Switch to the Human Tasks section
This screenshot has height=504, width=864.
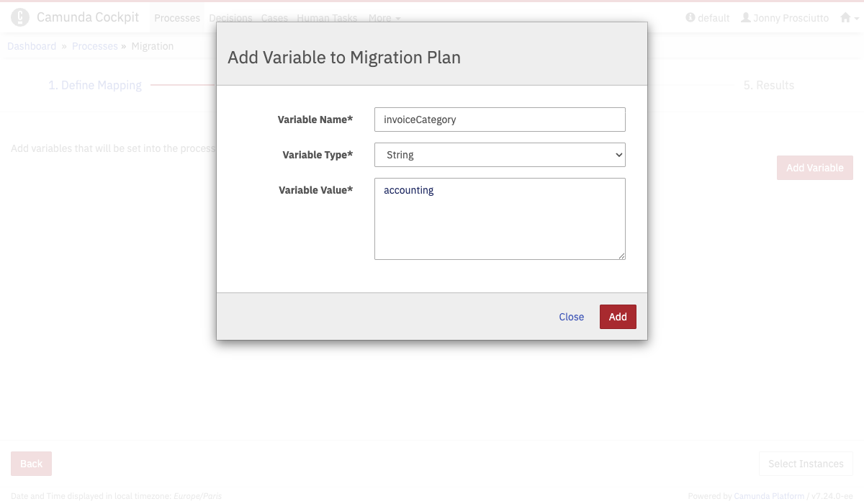point(327,18)
